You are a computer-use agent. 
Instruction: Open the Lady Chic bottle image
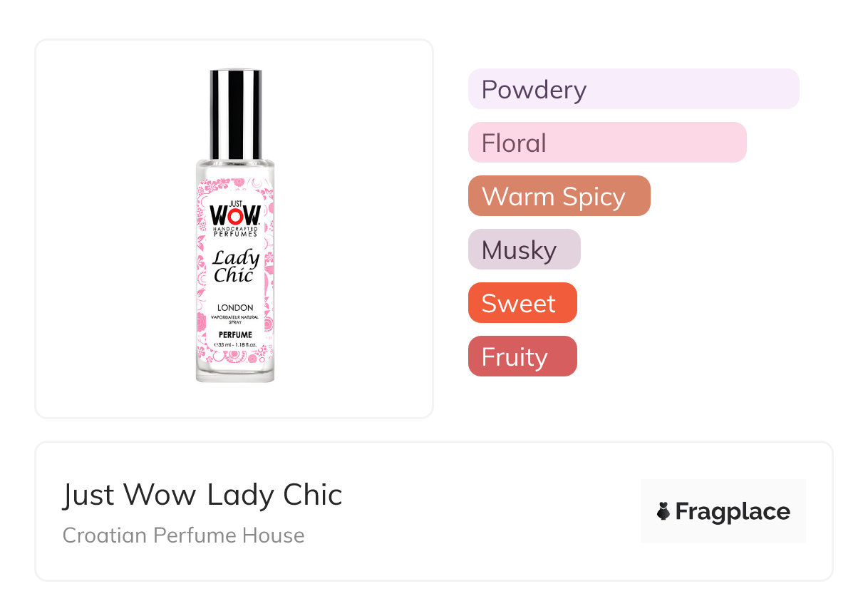pyautogui.click(x=235, y=226)
